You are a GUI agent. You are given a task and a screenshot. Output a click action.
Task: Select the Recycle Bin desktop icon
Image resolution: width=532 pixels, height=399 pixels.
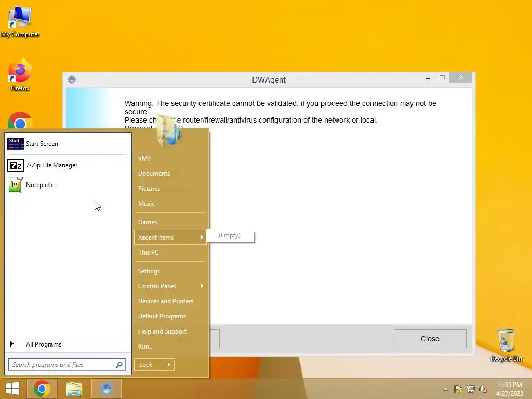(x=506, y=345)
